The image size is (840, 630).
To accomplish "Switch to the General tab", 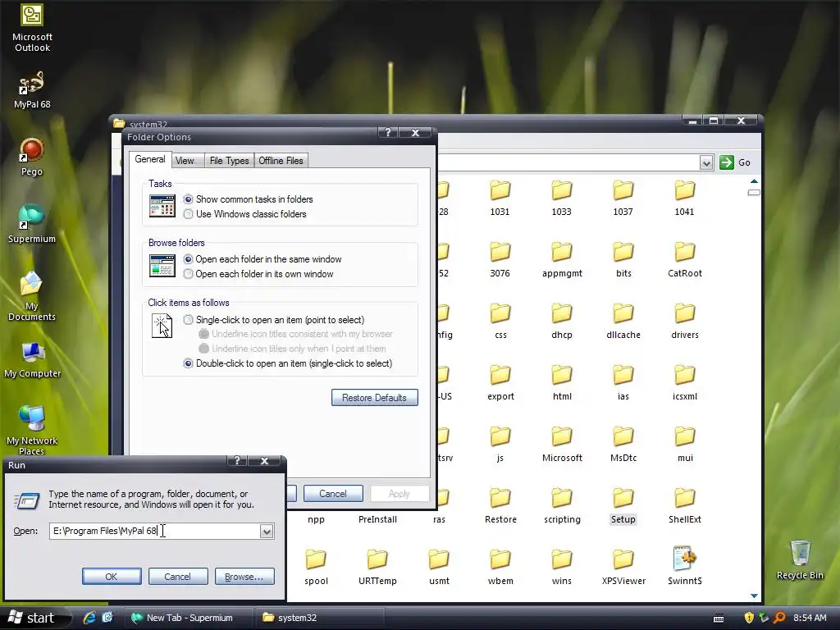I will [150, 160].
